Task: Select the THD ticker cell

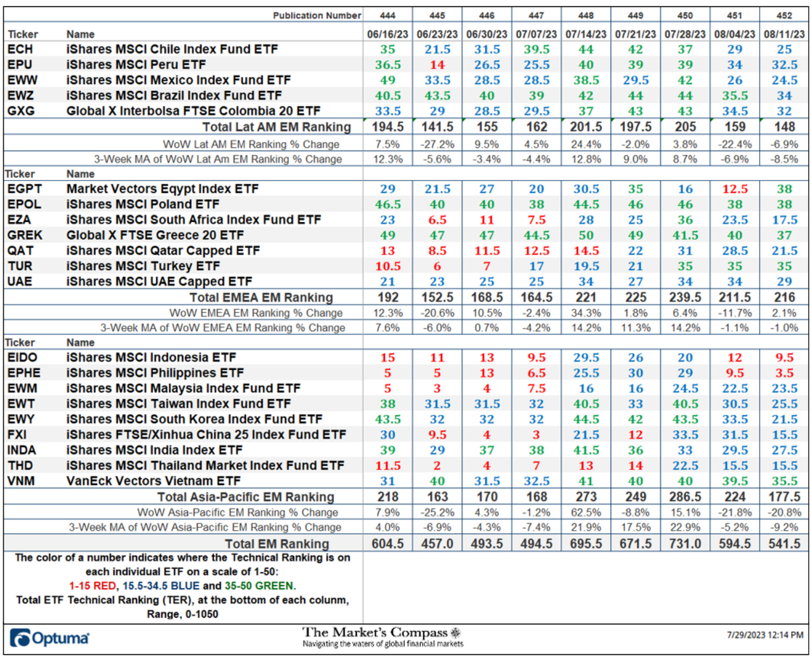Action: tap(20, 466)
